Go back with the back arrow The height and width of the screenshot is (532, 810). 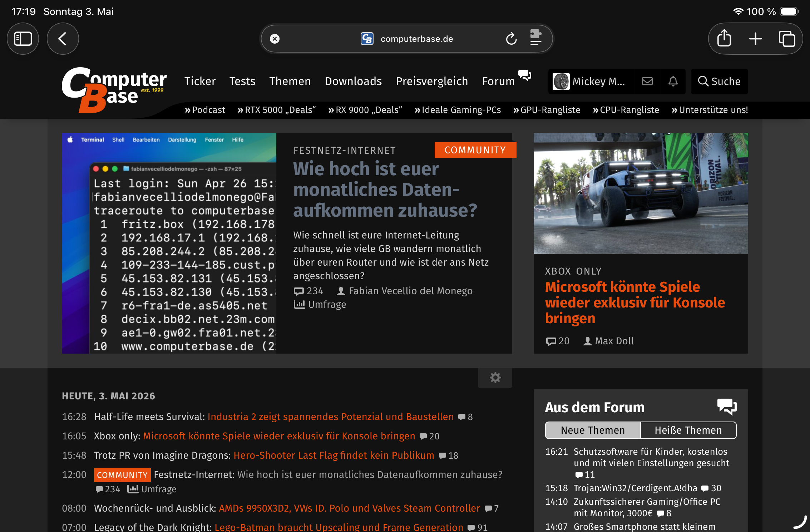pos(63,39)
